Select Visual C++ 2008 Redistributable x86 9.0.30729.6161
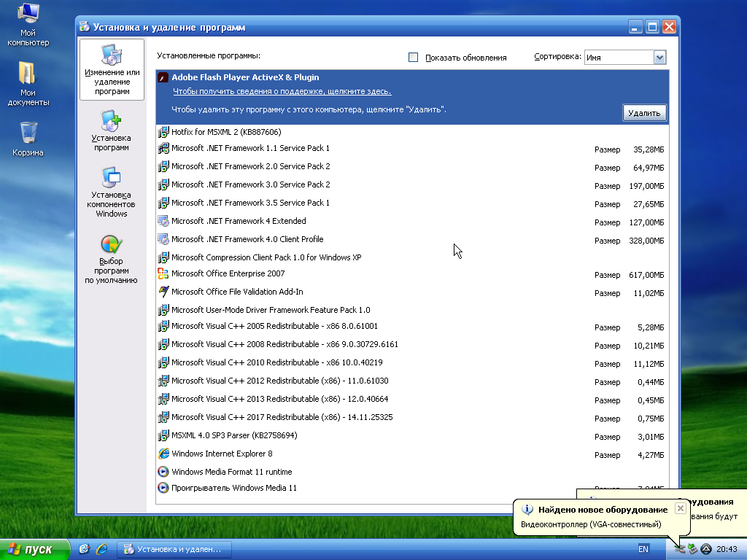The width and height of the screenshot is (747, 560). pyautogui.click(x=413, y=344)
